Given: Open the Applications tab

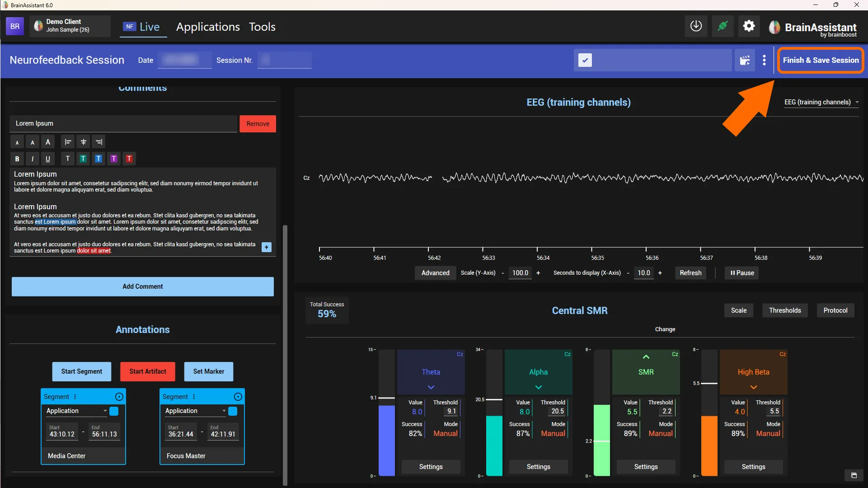Looking at the screenshot, I should 208,27.
